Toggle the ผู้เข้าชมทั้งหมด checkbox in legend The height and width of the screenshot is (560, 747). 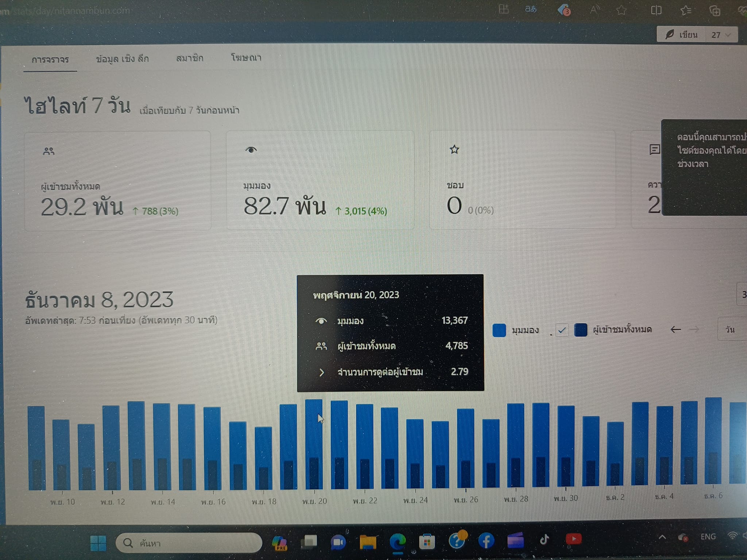click(x=562, y=330)
